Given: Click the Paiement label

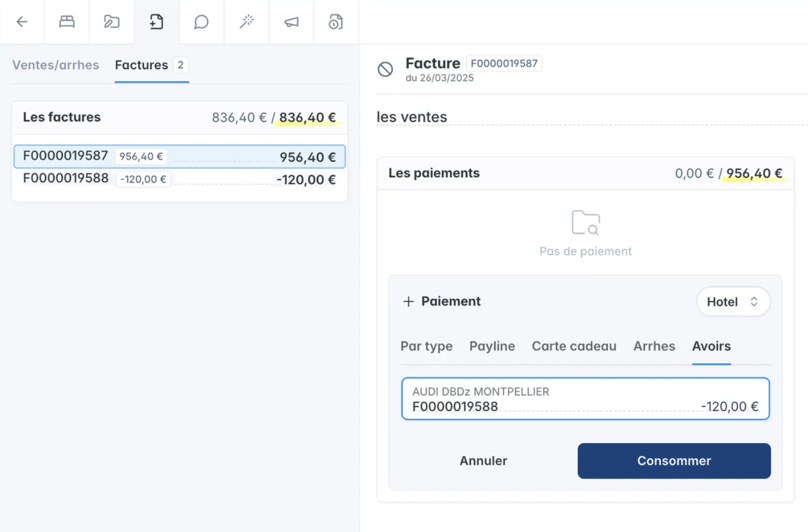Looking at the screenshot, I should click(451, 302).
